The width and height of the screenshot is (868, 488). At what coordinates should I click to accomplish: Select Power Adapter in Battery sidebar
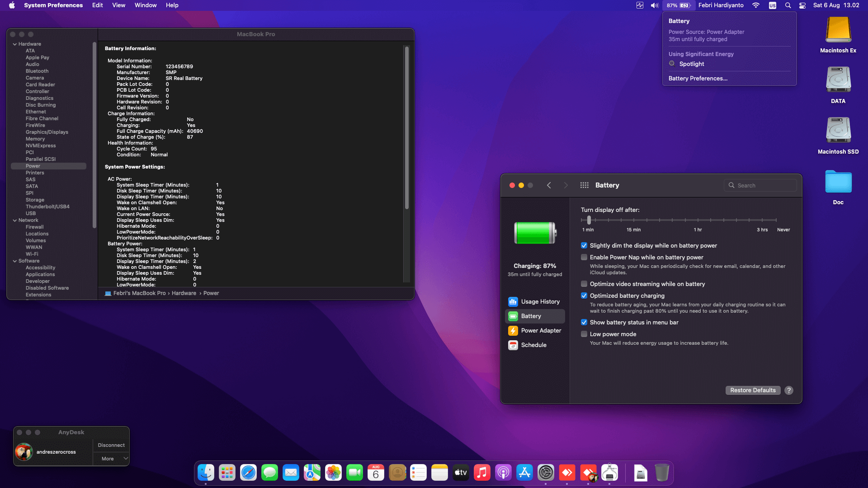(535, 331)
